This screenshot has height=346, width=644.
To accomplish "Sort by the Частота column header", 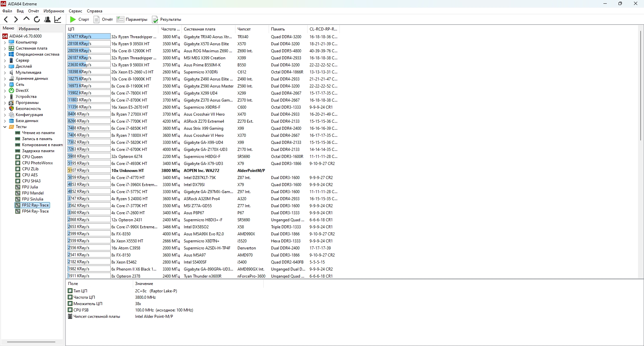I will click(x=170, y=29).
